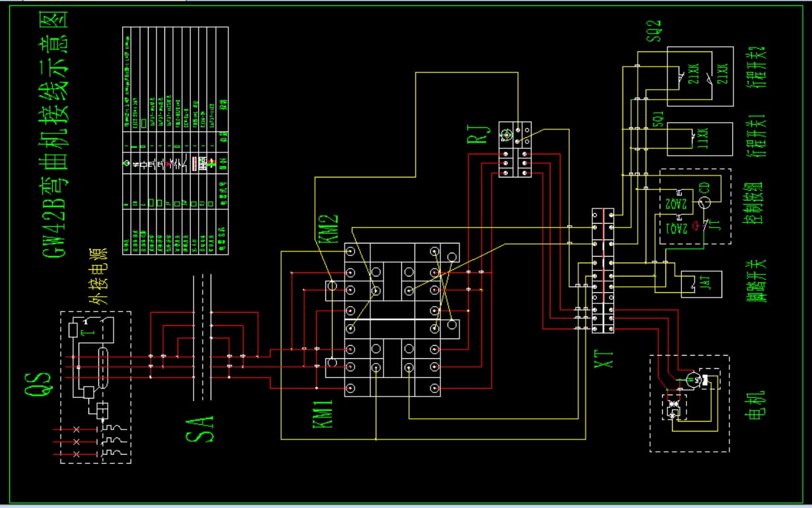Screen dimensions: 812x508
Task: Click the 控制按钮 label text
Action: pos(754,203)
